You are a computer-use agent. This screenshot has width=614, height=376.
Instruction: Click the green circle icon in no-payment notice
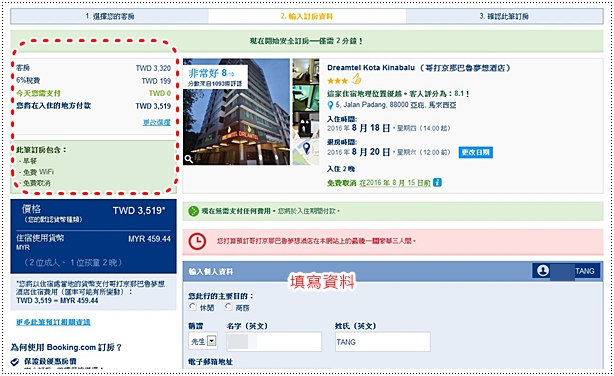coord(193,211)
